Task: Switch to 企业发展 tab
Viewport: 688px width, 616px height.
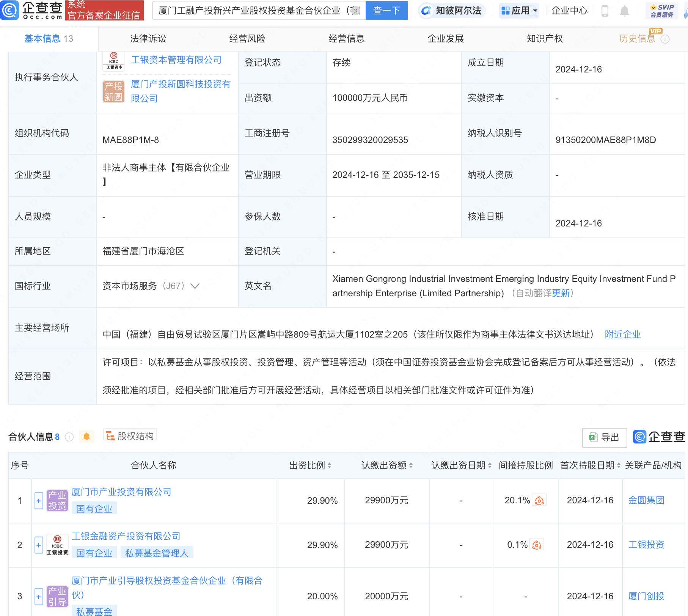Action: click(446, 39)
